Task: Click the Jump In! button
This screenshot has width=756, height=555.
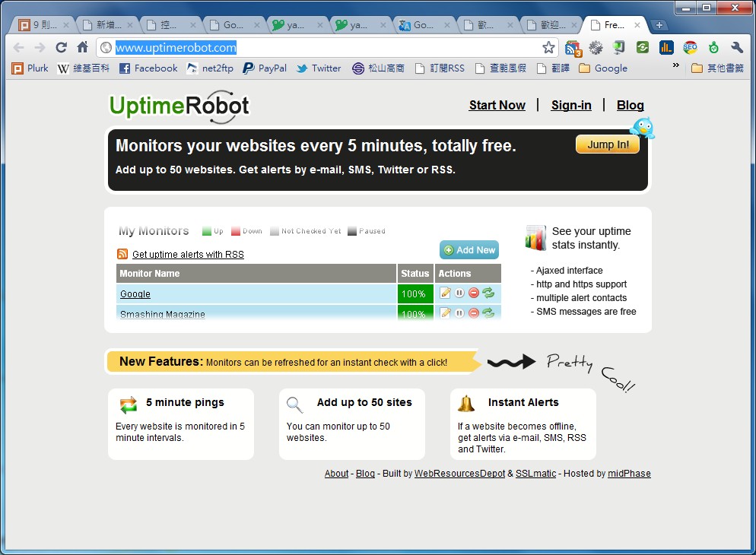Action: 608,144
